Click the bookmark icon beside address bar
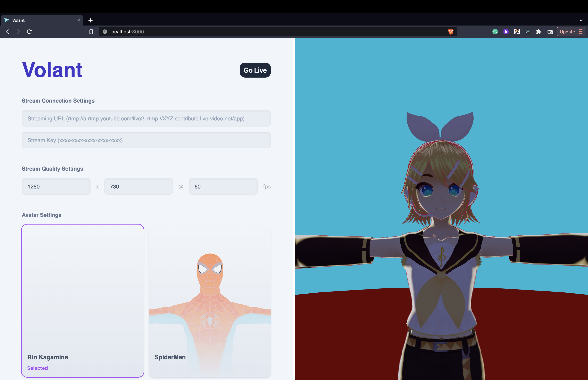The width and height of the screenshot is (588, 380). [91, 32]
